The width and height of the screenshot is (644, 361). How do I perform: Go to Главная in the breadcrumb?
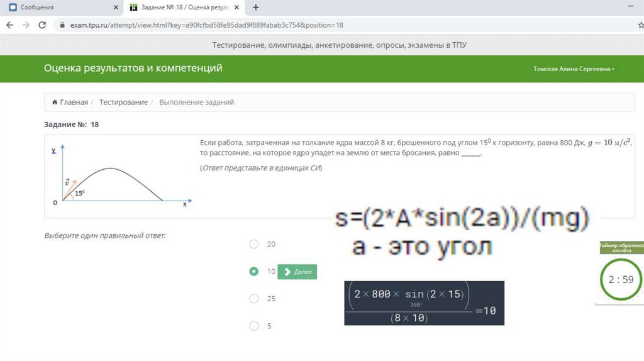pos(74,103)
